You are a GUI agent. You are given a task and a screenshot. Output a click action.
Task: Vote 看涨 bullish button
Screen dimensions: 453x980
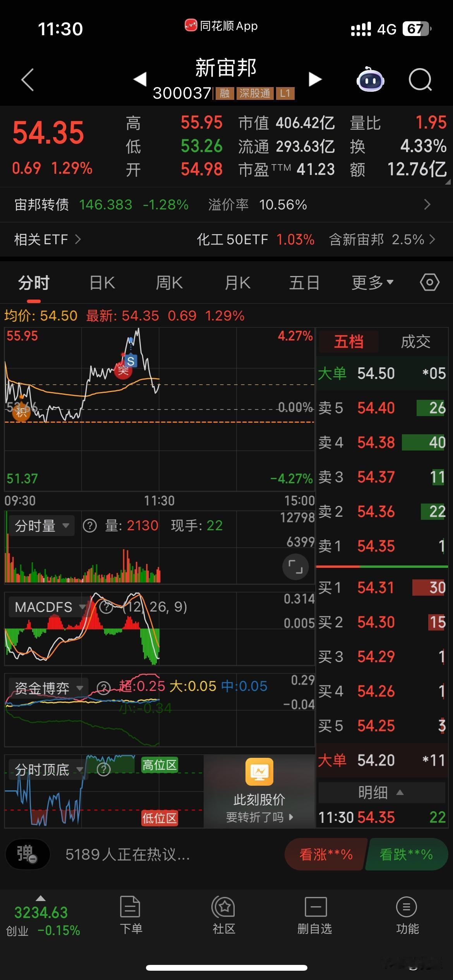click(x=326, y=854)
